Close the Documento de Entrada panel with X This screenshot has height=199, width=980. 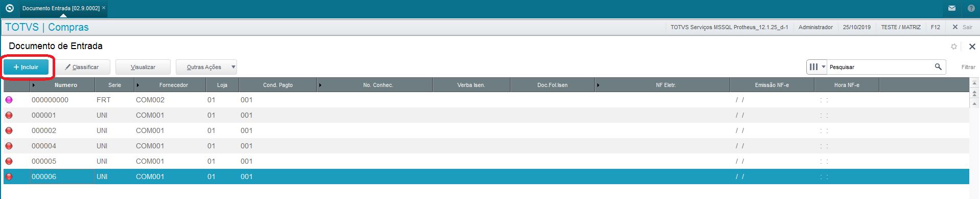(972, 47)
